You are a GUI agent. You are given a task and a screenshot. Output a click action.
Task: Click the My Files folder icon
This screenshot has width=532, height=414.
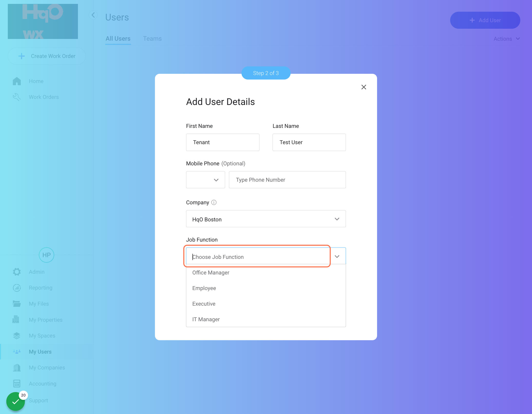point(17,304)
